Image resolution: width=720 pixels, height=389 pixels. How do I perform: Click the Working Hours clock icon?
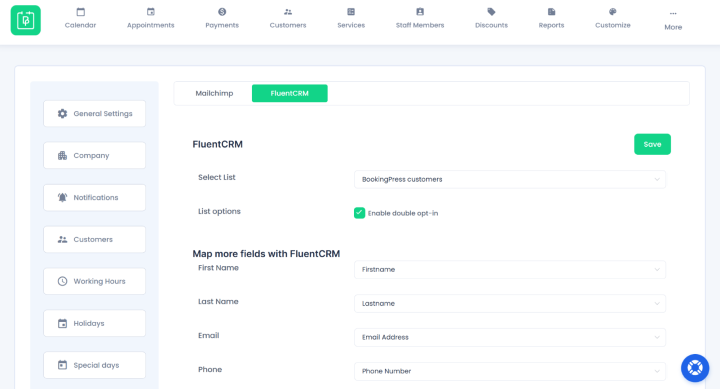pos(62,281)
